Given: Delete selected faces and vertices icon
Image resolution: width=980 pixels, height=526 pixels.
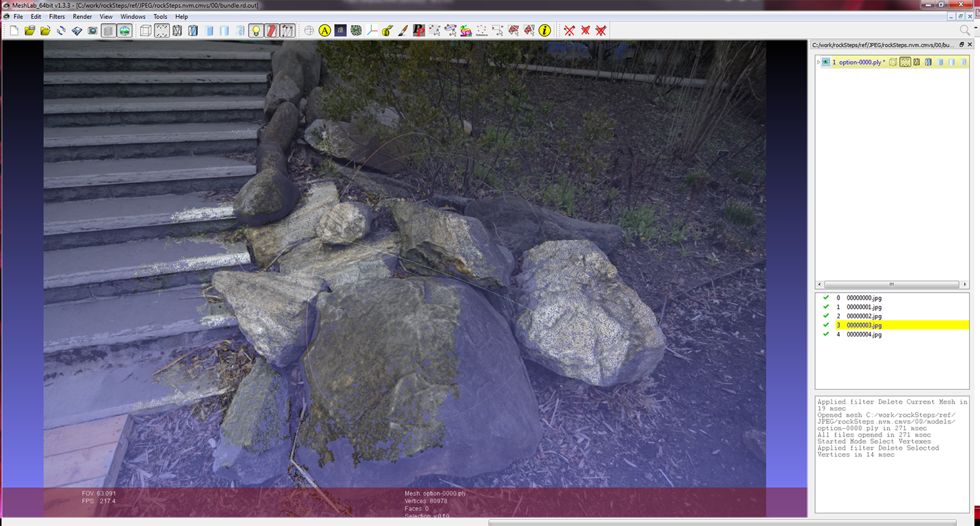Looking at the screenshot, I should [601, 30].
